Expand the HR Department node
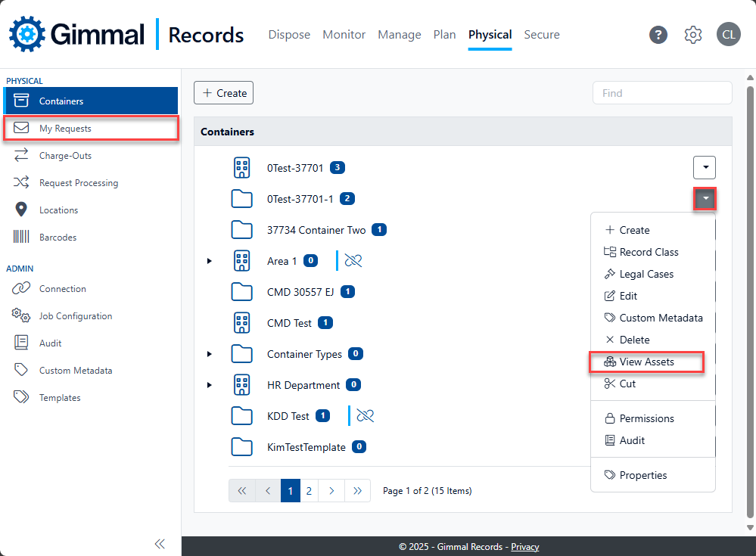This screenshot has height=556, width=756. point(210,385)
